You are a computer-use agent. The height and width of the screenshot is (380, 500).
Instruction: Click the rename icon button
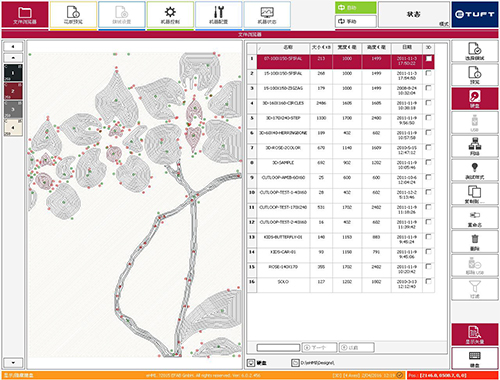click(475, 218)
